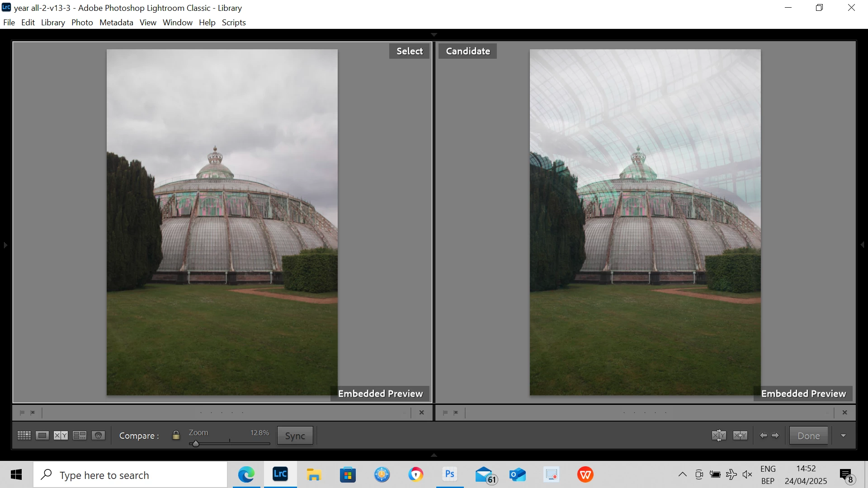Open the People view icon
868x488 pixels.
click(x=98, y=436)
